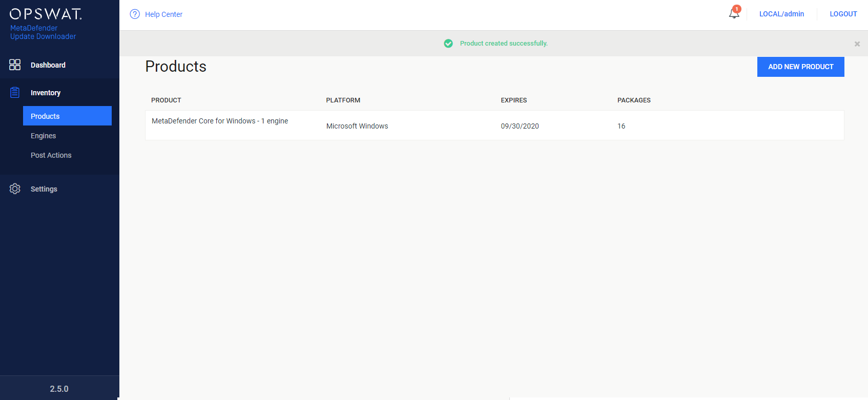
Task: Click the Settings gear icon
Action: (x=15, y=189)
